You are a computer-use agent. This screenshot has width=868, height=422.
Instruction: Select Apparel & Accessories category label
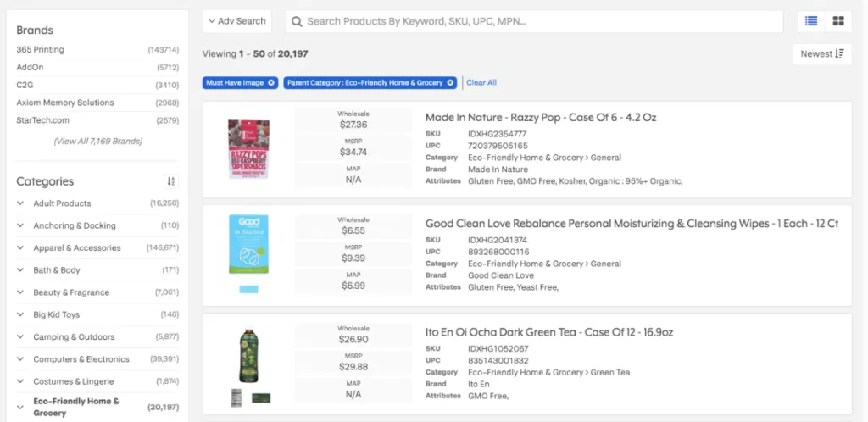[x=77, y=247]
